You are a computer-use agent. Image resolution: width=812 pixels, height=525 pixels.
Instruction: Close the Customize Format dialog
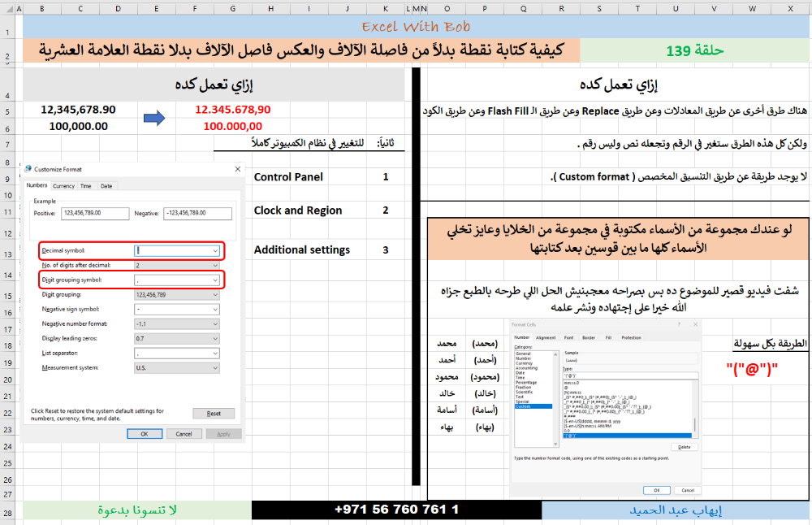(238, 169)
